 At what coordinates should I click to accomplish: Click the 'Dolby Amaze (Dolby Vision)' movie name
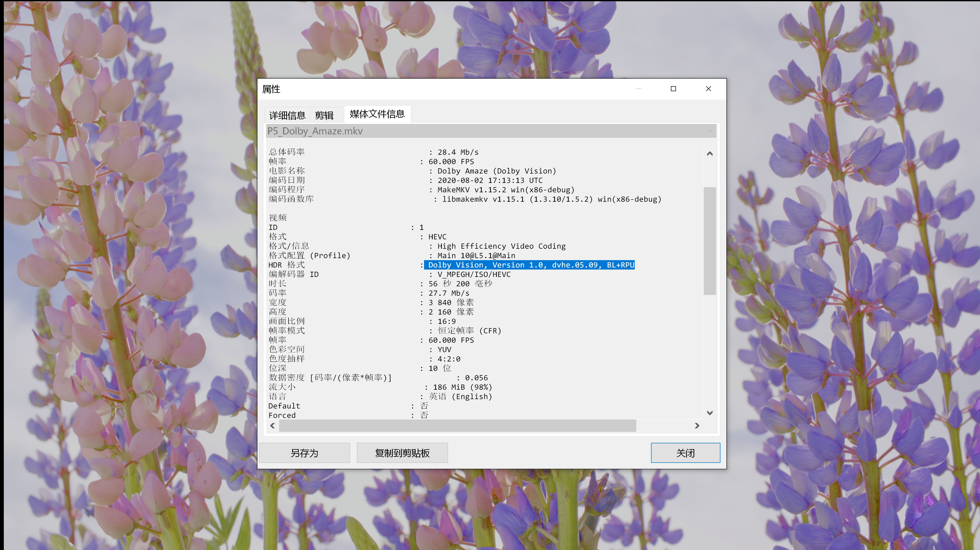(497, 171)
